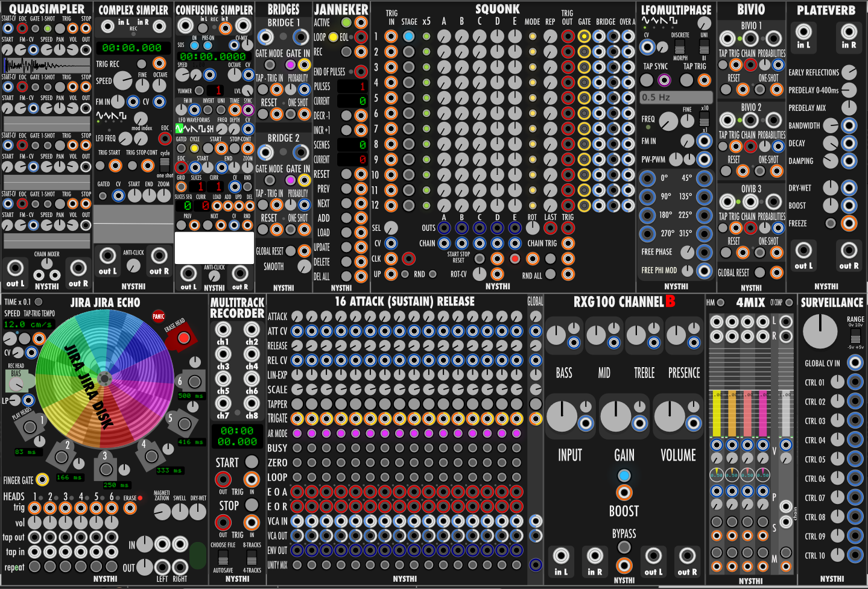Click the top waveform display in QUADSIMPLER
This screenshot has width=868, height=589.
point(46,65)
